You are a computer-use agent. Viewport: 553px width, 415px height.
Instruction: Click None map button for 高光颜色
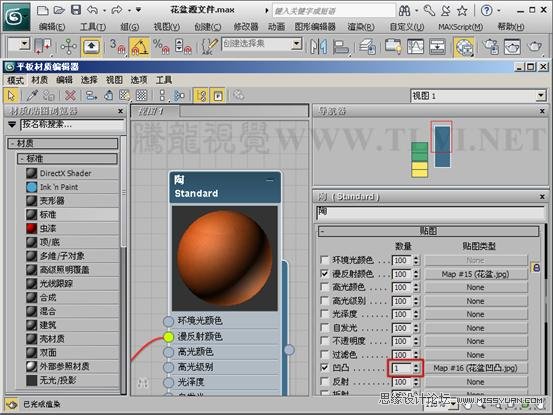[475, 287]
